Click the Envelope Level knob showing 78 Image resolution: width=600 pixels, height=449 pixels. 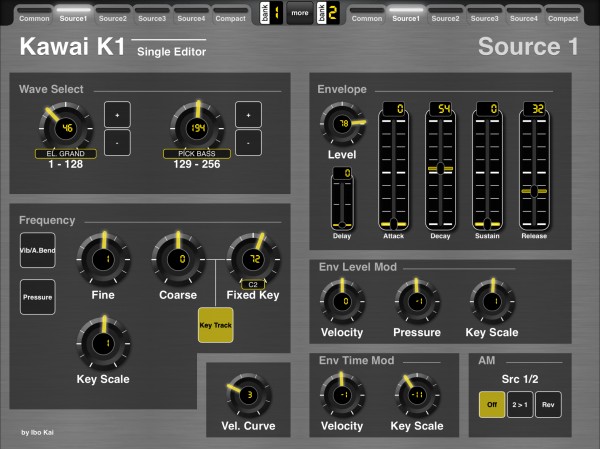(342, 124)
